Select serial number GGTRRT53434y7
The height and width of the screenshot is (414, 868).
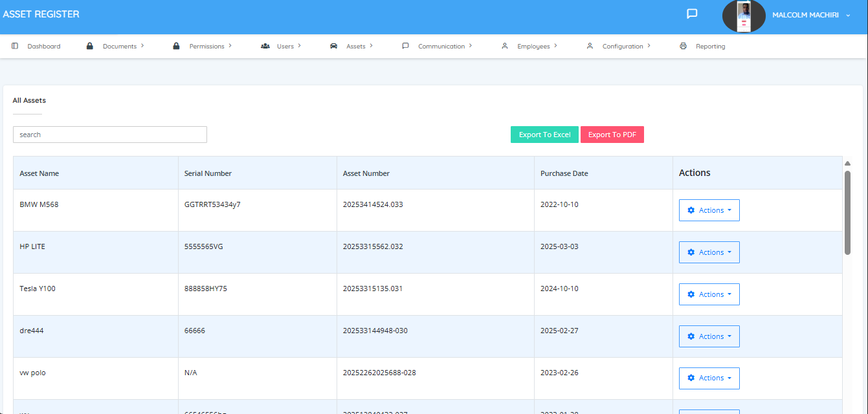point(212,204)
